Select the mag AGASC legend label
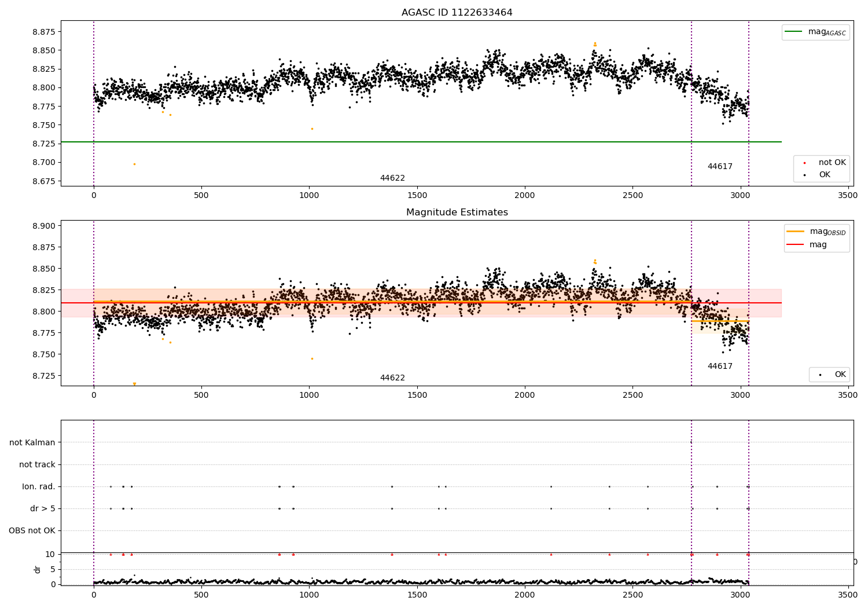 (827, 32)
